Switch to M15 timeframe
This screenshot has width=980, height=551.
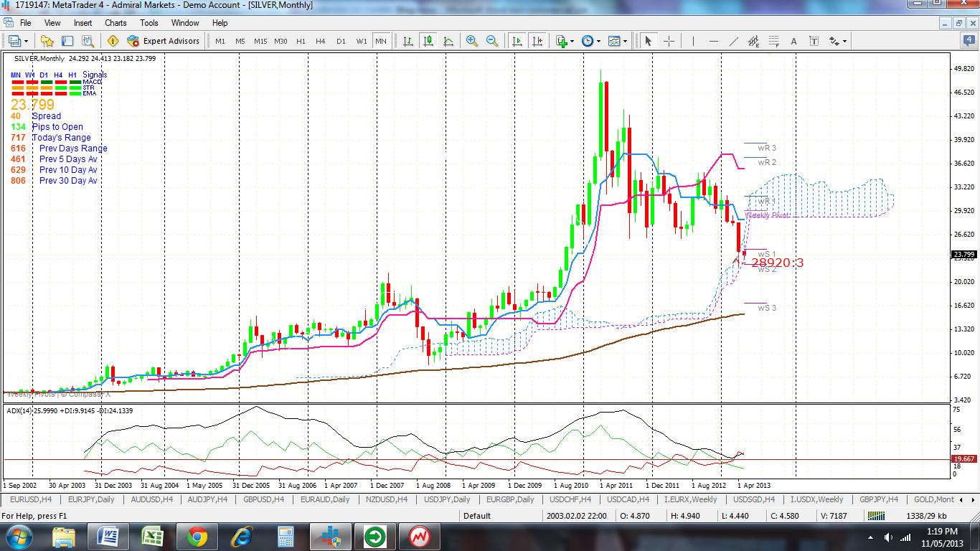click(260, 41)
